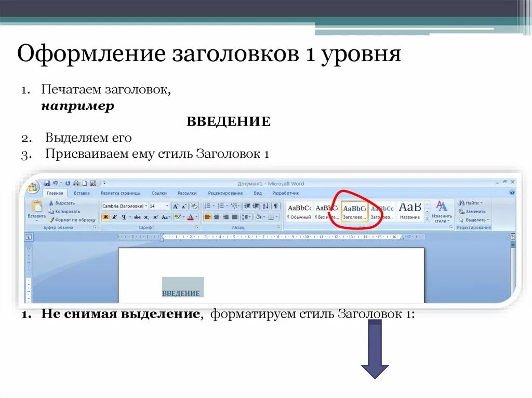Toggle show paragraph marks (¶)
Screen dimensions: 532x398
point(276,206)
